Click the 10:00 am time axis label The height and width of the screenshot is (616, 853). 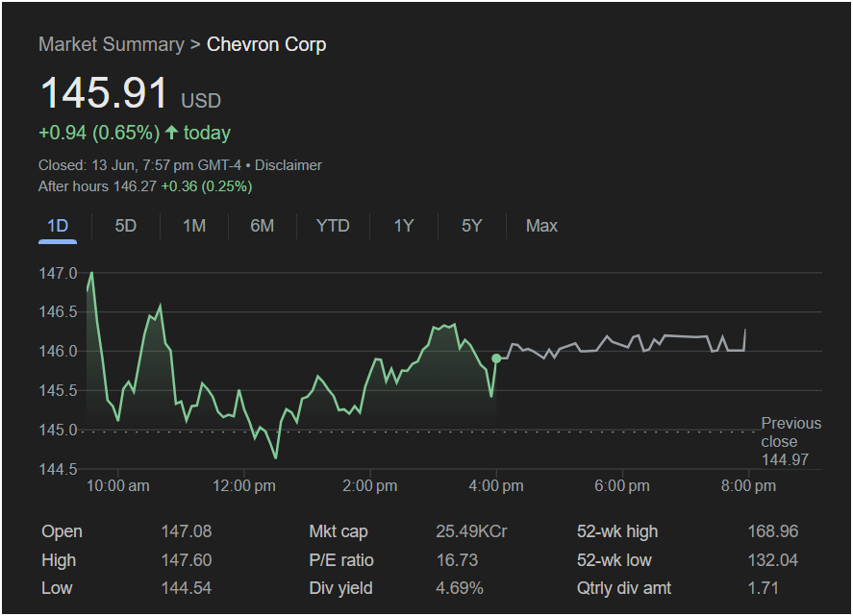pos(118,485)
